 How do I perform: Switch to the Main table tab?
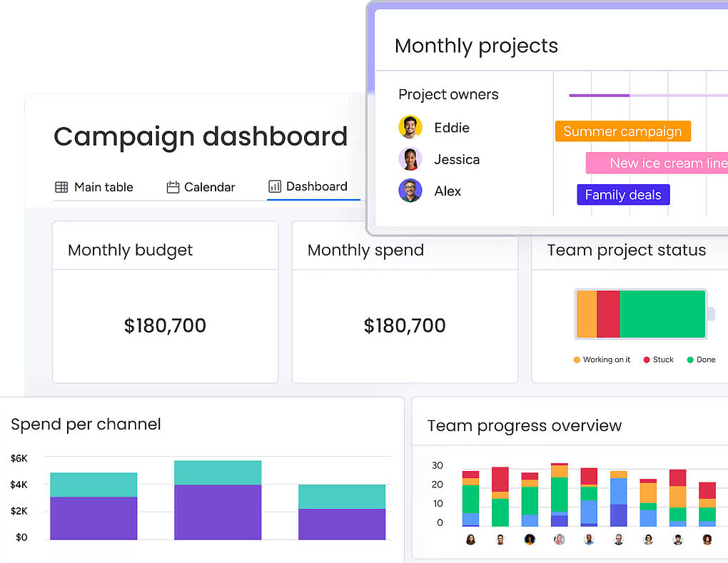(103, 188)
